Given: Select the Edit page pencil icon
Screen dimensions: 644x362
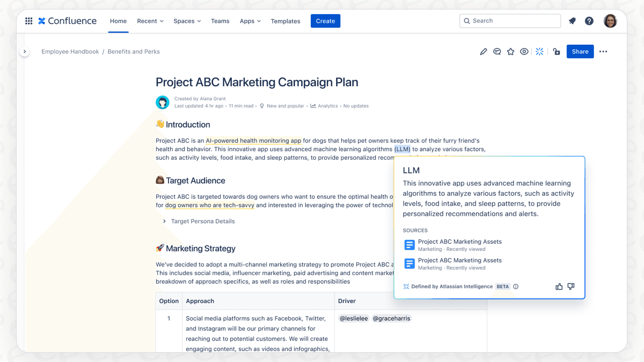Looking at the screenshot, I should [483, 51].
